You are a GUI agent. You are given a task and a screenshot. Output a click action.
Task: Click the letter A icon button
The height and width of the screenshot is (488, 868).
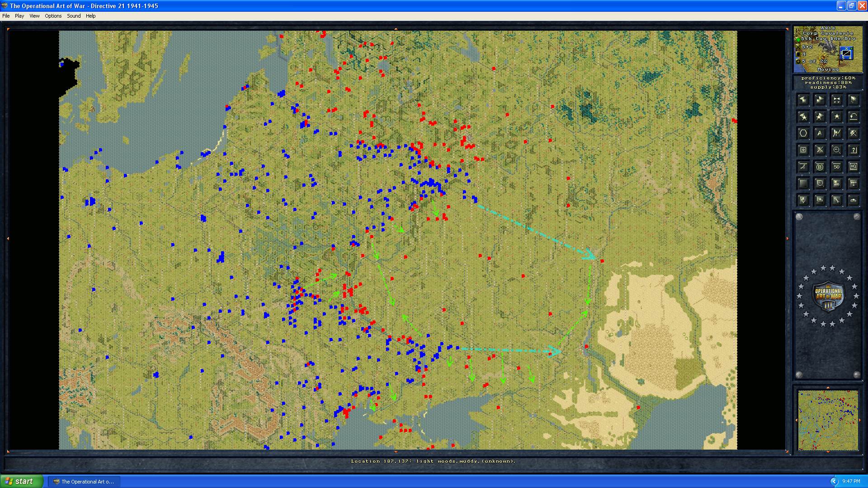820,133
